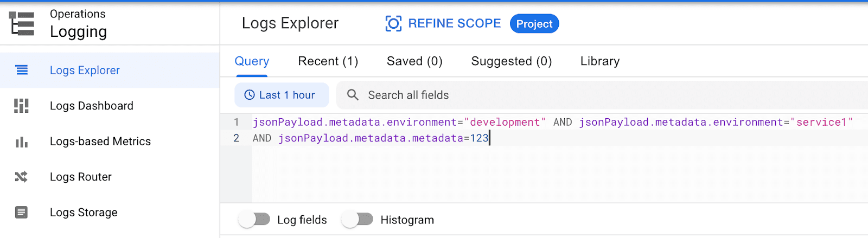Screen dimensions: 868x238
Task: Click the Logs Storage document icon
Action: pyautogui.click(x=21, y=212)
